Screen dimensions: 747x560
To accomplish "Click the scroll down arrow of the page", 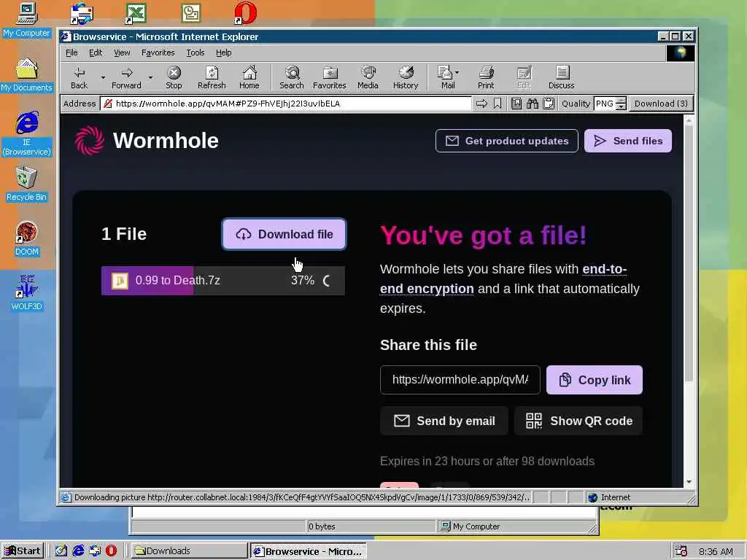I will [689, 482].
